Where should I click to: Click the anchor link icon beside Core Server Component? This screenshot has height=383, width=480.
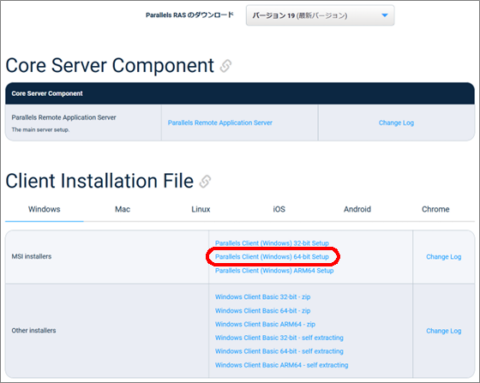pos(226,66)
